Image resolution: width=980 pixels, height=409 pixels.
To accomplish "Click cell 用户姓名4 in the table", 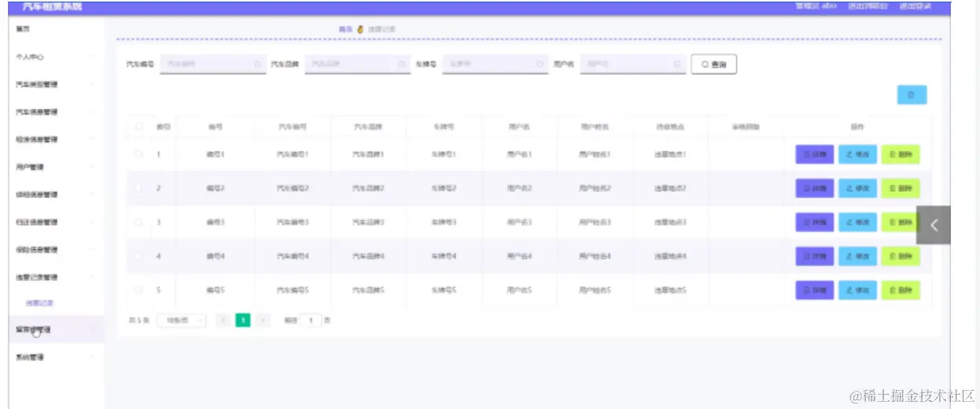I will pos(595,256).
